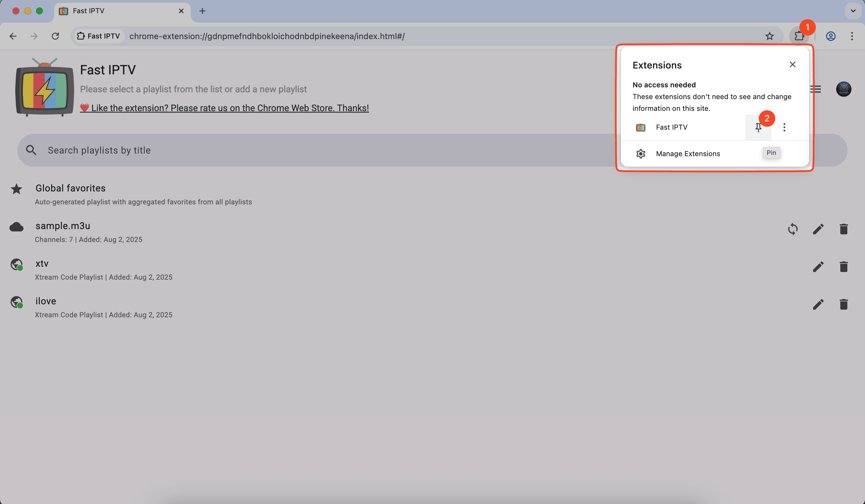The height and width of the screenshot is (504, 865).
Task: Refresh the sample.m3u playlist
Action: (x=793, y=229)
